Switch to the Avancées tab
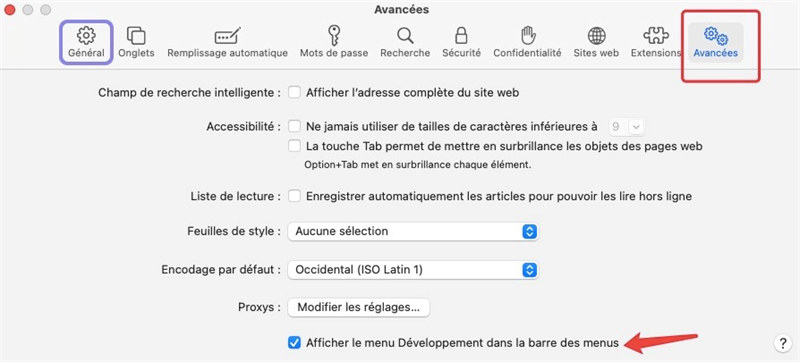Image resolution: width=800 pixels, height=362 pixels. tap(715, 42)
